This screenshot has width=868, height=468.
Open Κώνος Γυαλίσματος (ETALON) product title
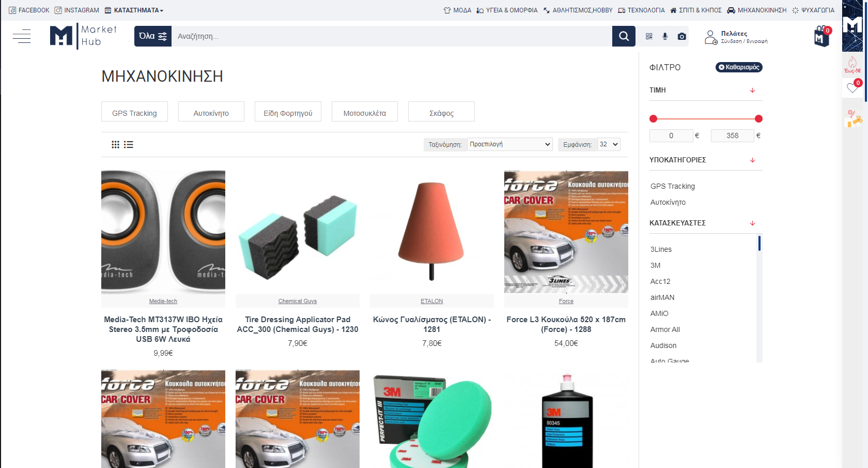(432, 324)
